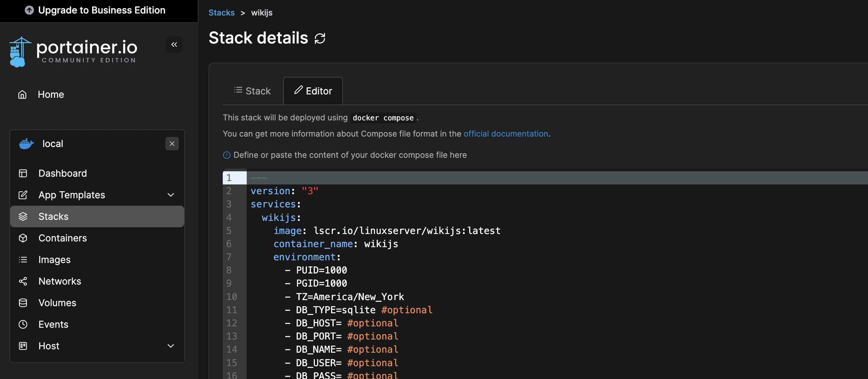Click the Docker whale icon beside local

pyautogui.click(x=26, y=144)
